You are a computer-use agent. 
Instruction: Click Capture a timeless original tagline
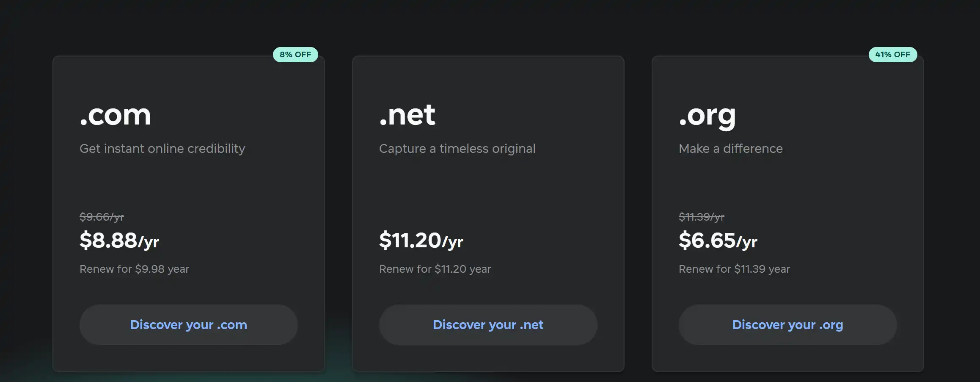coord(457,149)
